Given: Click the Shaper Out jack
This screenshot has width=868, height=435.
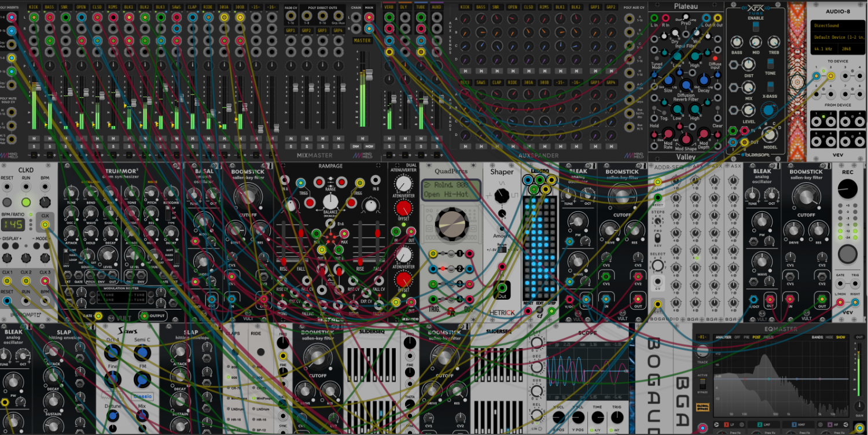Looking at the screenshot, I should pos(501,287).
